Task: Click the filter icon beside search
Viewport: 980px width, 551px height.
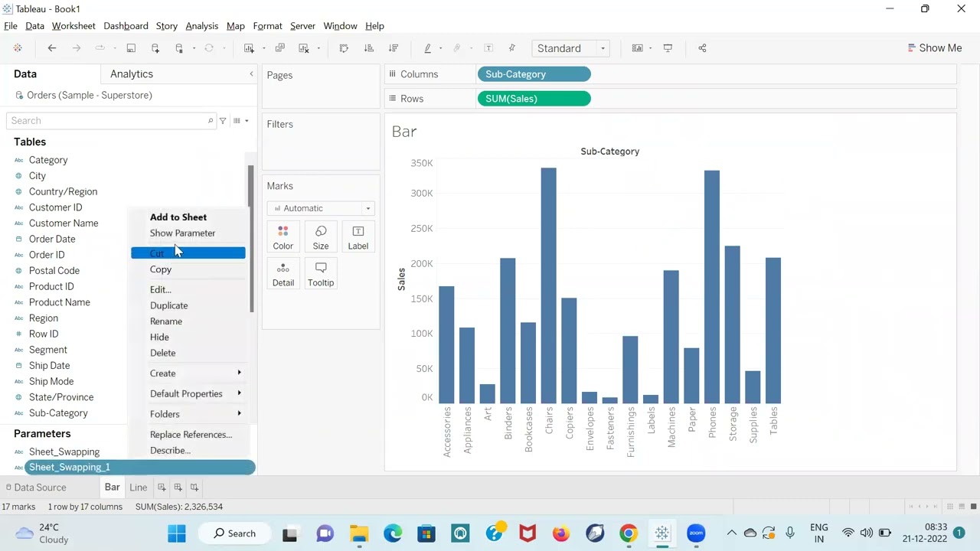Action: coord(223,121)
